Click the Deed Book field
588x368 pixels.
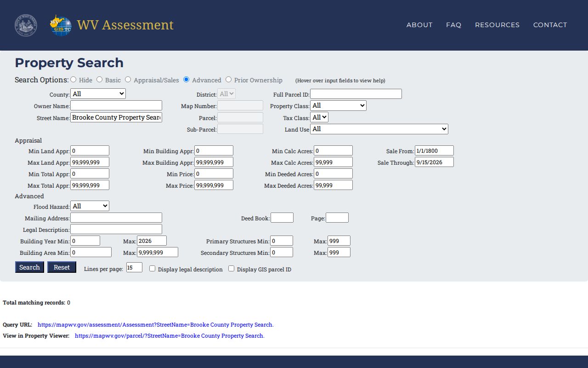coord(282,218)
